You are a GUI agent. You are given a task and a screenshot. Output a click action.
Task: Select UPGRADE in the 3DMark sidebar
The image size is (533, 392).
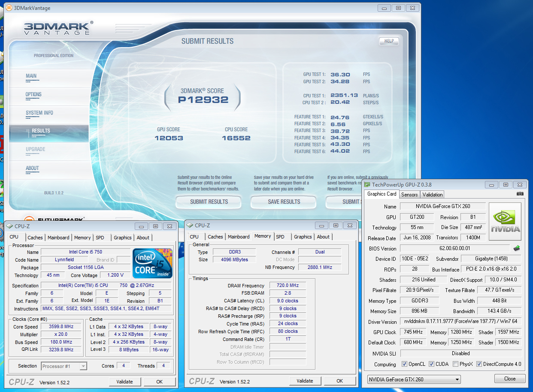point(35,149)
